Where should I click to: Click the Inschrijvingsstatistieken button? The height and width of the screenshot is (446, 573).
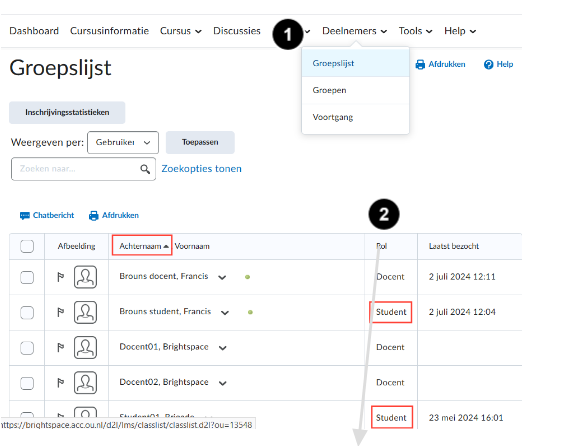point(67,113)
